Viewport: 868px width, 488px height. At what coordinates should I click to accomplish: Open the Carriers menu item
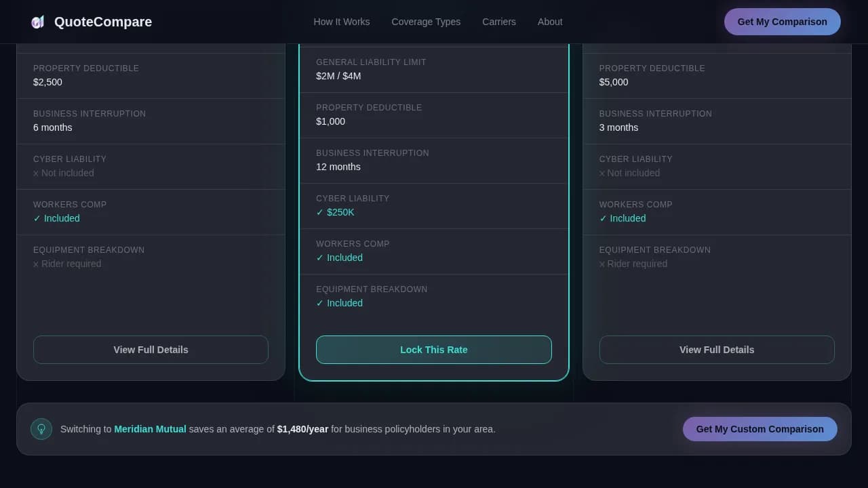[499, 22]
